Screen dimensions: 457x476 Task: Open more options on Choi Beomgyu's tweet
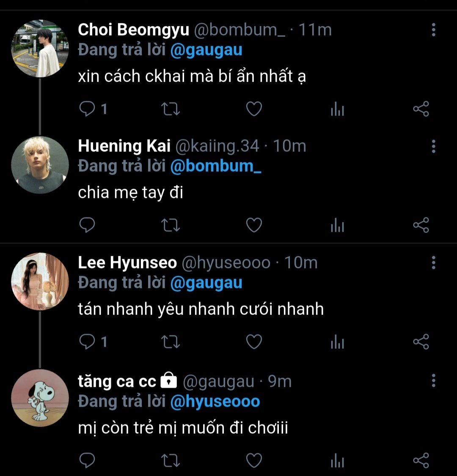coord(433,30)
